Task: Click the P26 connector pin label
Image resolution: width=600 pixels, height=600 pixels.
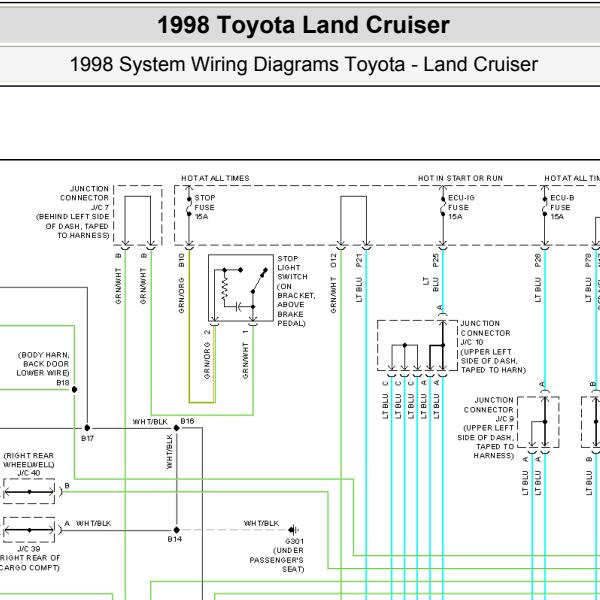Action: (538, 260)
